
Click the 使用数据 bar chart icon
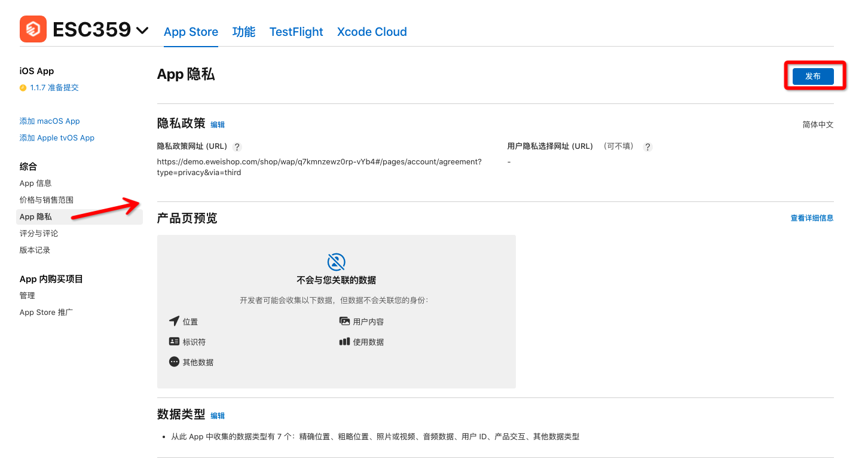[344, 342]
